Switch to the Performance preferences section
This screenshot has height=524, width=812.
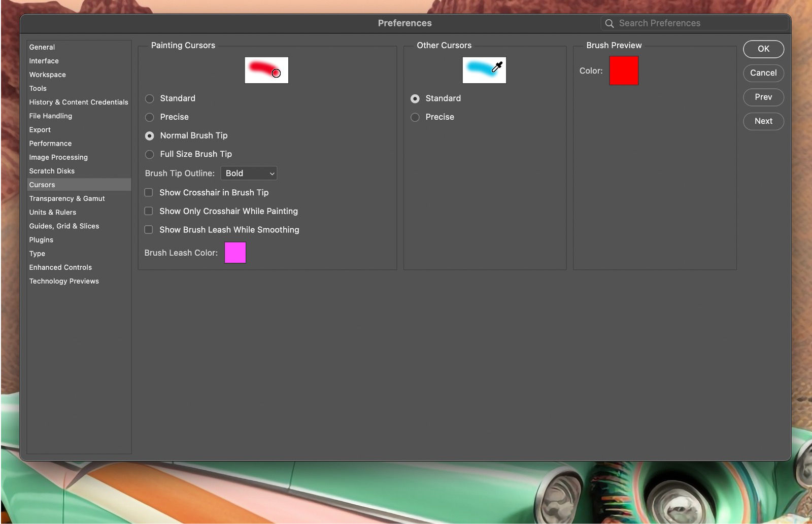[50, 143]
